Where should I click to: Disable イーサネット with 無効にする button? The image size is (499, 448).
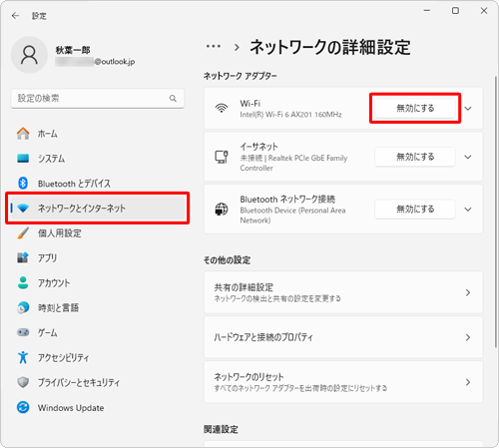[415, 157]
